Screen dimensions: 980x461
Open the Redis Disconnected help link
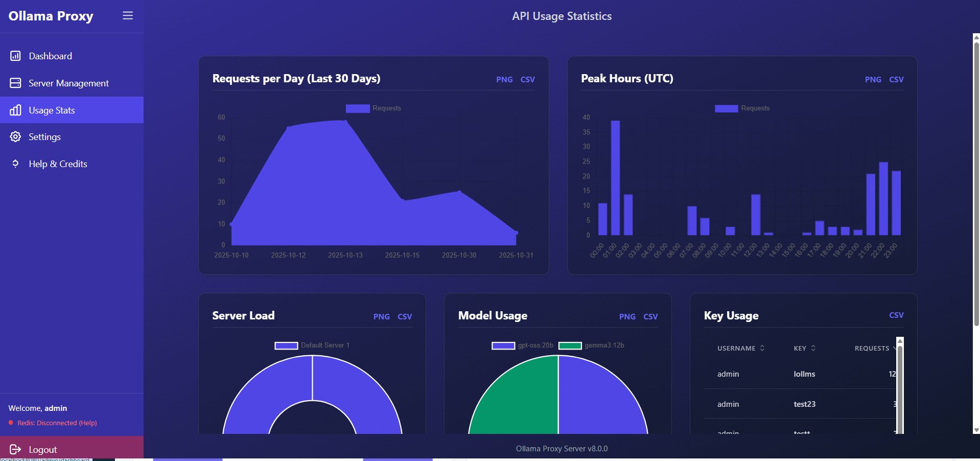pos(57,423)
